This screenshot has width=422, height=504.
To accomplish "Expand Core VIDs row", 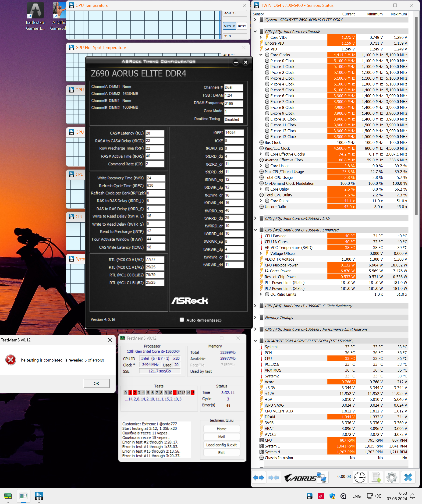I will click(261, 37).
